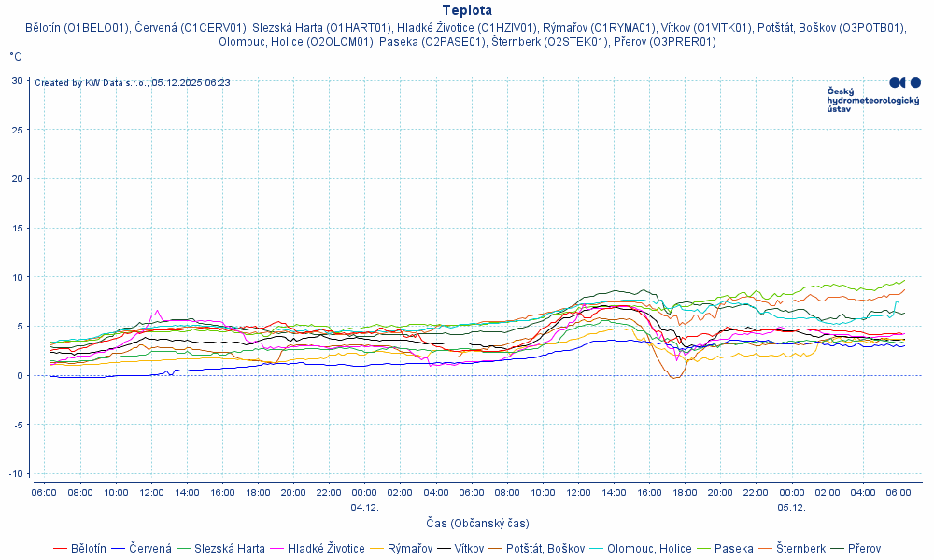Toggle the Slezská Harta legend entry
This screenshot has height=560, width=934.
(229, 549)
